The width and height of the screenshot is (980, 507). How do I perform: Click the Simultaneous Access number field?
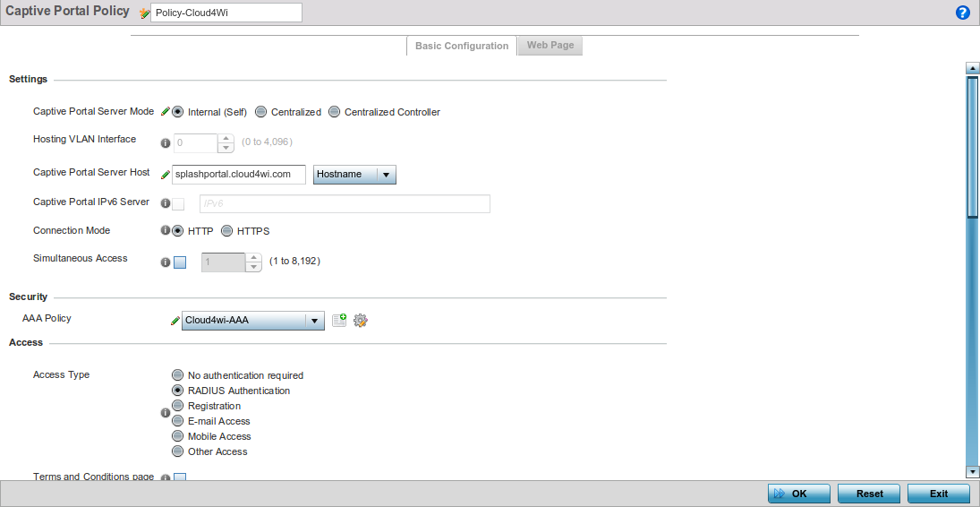coord(223,262)
